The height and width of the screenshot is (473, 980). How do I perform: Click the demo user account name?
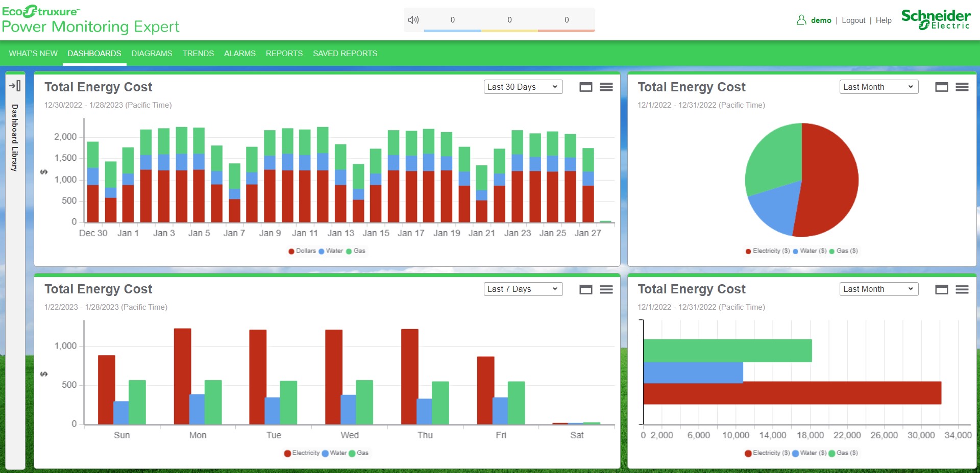coord(821,20)
